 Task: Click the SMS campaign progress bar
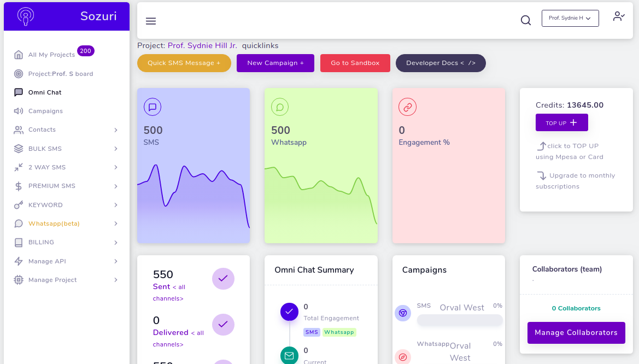click(460, 320)
